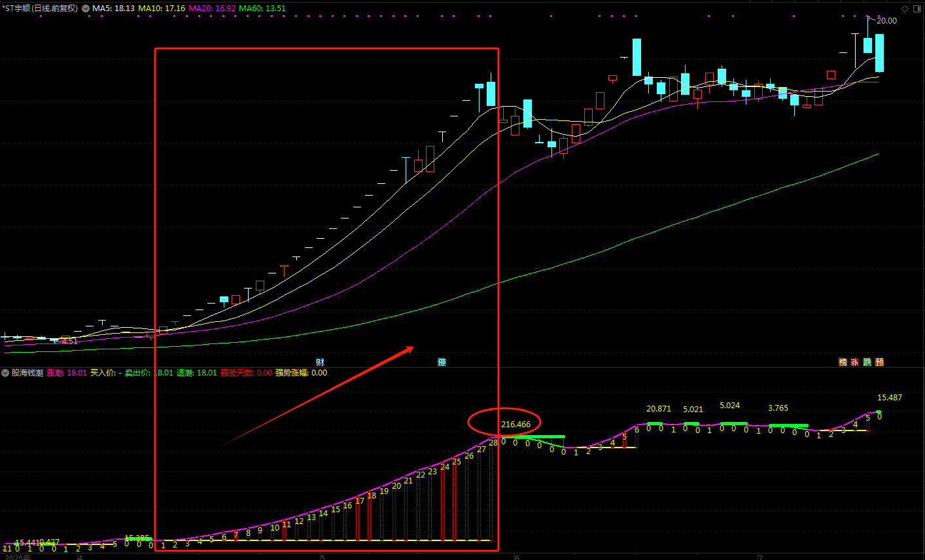Click the 3.765 indicator value
Viewport: 925px width, 560px height.
(x=778, y=408)
